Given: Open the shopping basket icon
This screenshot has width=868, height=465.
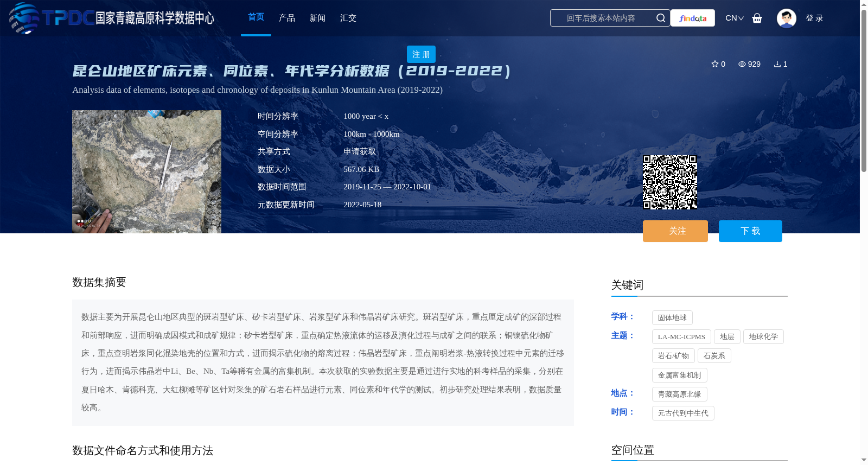Looking at the screenshot, I should [757, 18].
